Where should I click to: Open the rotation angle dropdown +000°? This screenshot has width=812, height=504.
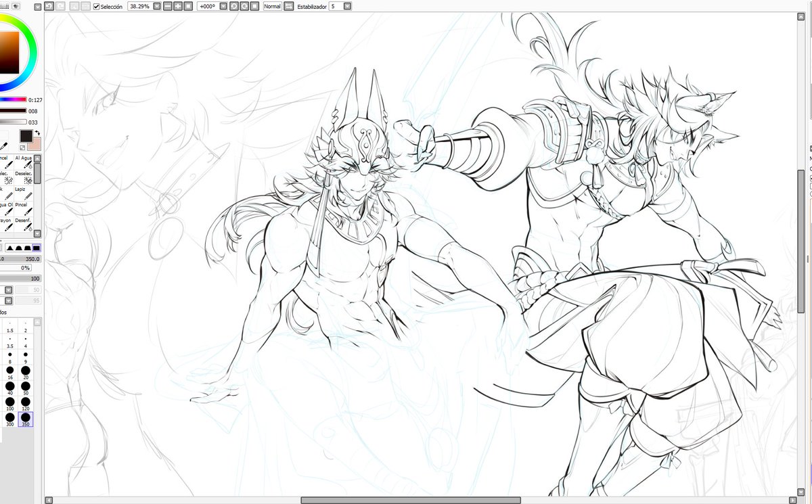pos(223,6)
